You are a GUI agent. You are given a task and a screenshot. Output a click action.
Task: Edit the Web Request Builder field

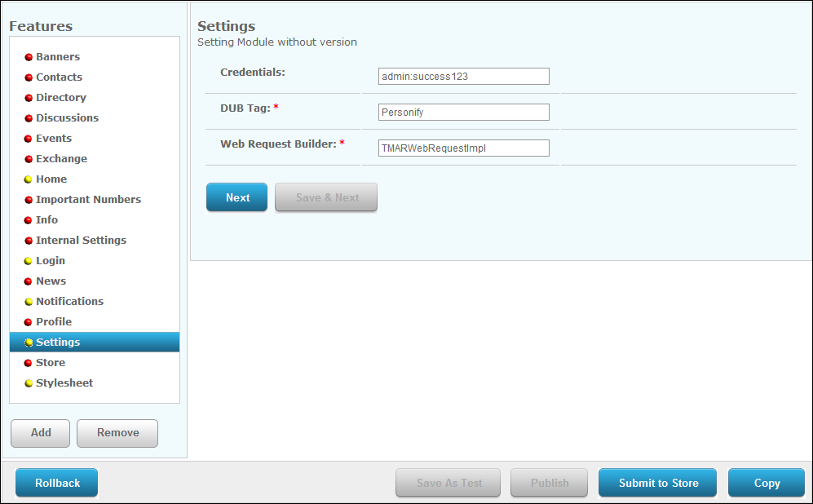click(464, 148)
